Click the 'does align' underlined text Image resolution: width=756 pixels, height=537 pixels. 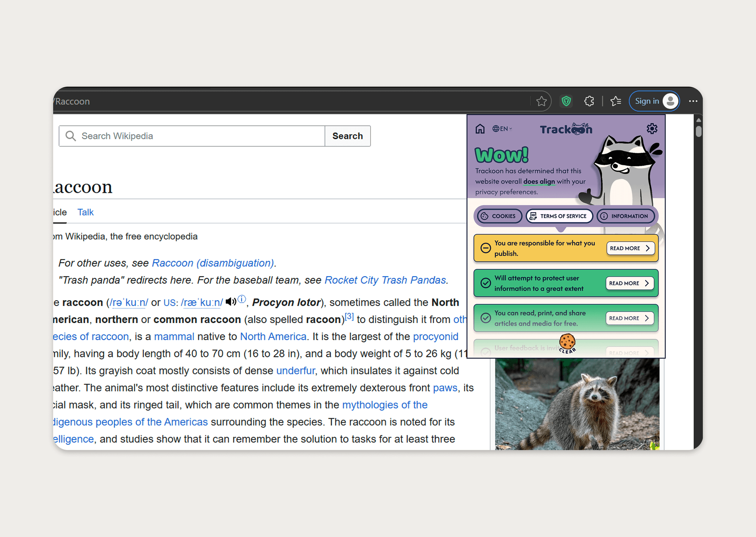(539, 181)
